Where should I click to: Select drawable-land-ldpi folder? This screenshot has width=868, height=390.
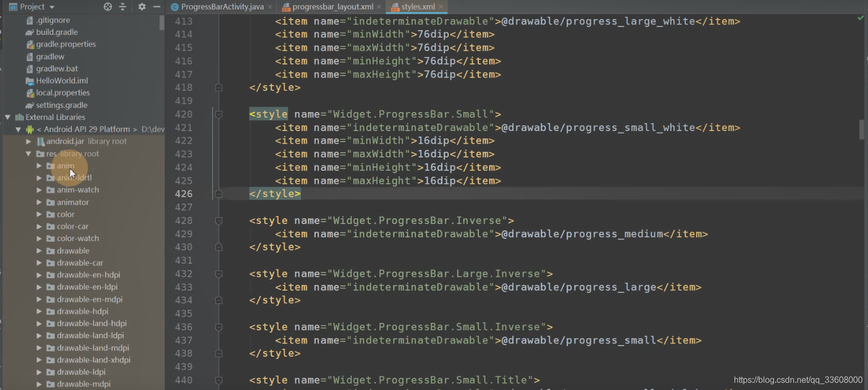(x=90, y=336)
